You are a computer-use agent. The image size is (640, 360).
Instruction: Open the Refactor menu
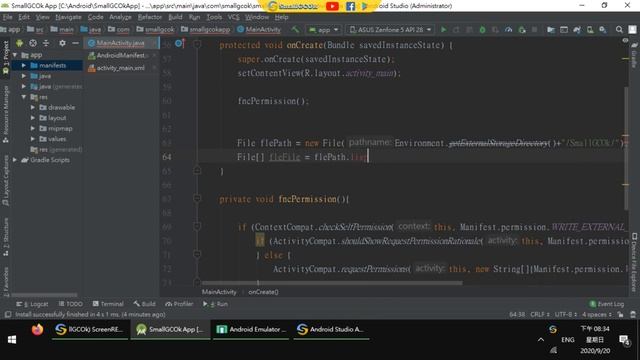click(150, 17)
